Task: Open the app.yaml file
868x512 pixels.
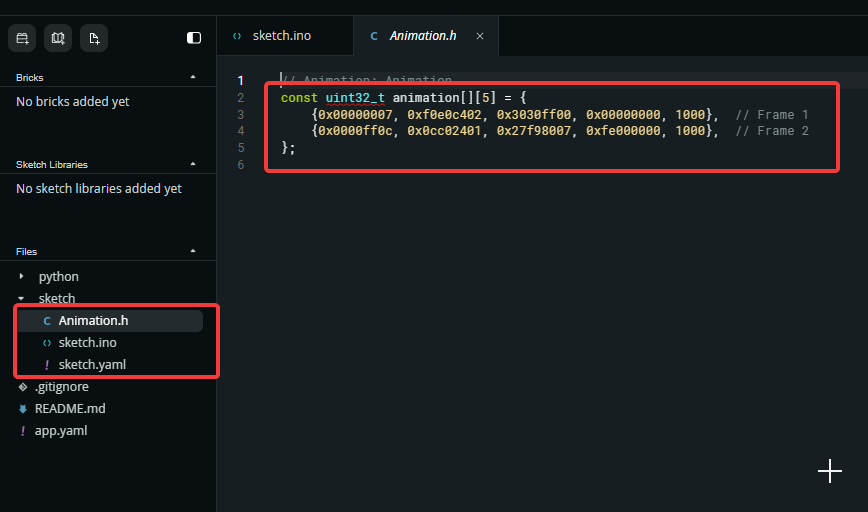Action: (x=61, y=431)
